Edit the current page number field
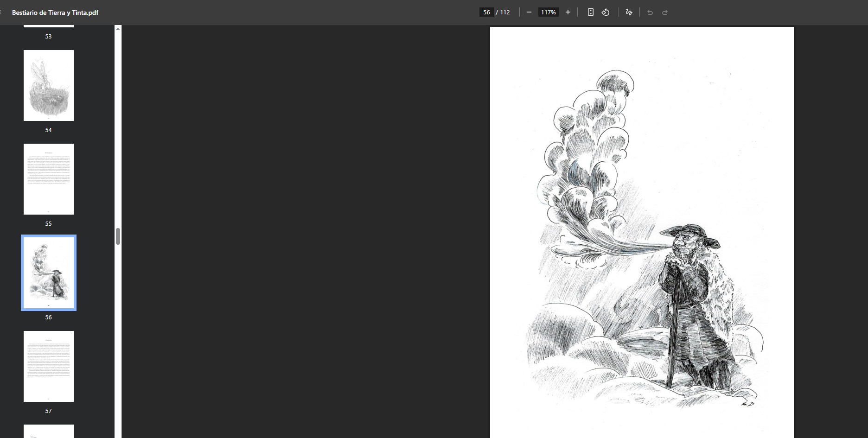 click(486, 13)
